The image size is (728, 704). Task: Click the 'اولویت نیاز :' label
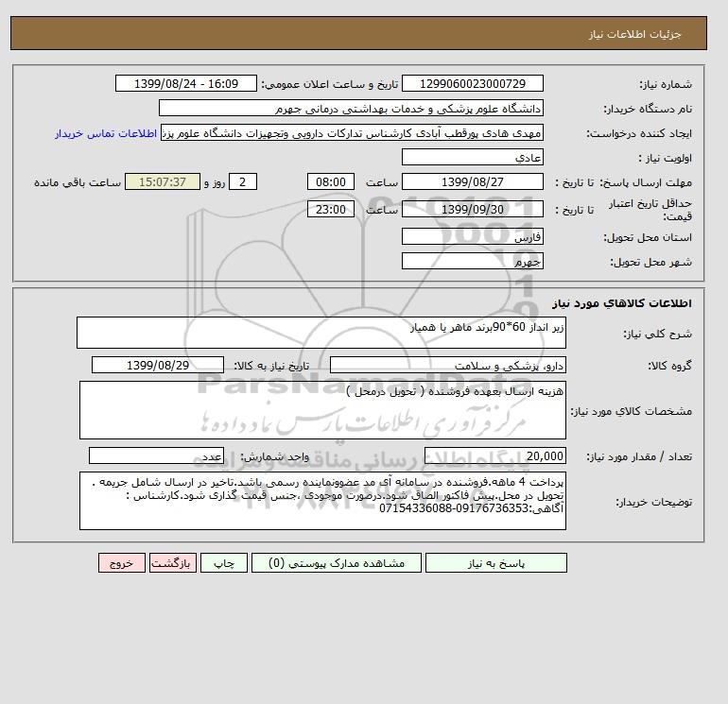pyautogui.click(x=666, y=158)
